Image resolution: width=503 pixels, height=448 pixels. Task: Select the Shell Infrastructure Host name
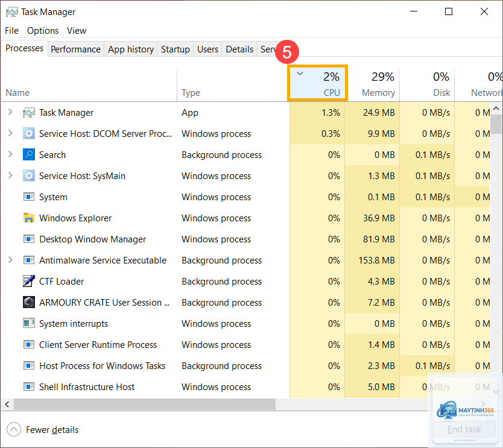[87, 386]
